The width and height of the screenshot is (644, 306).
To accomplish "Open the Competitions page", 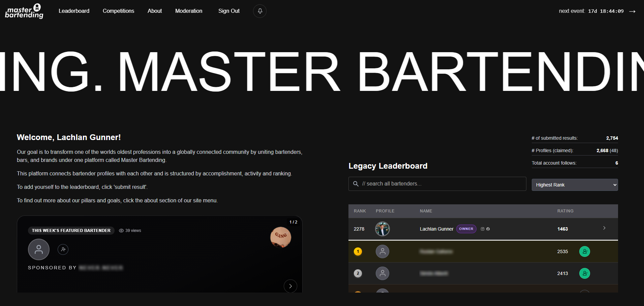I will pos(118,11).
